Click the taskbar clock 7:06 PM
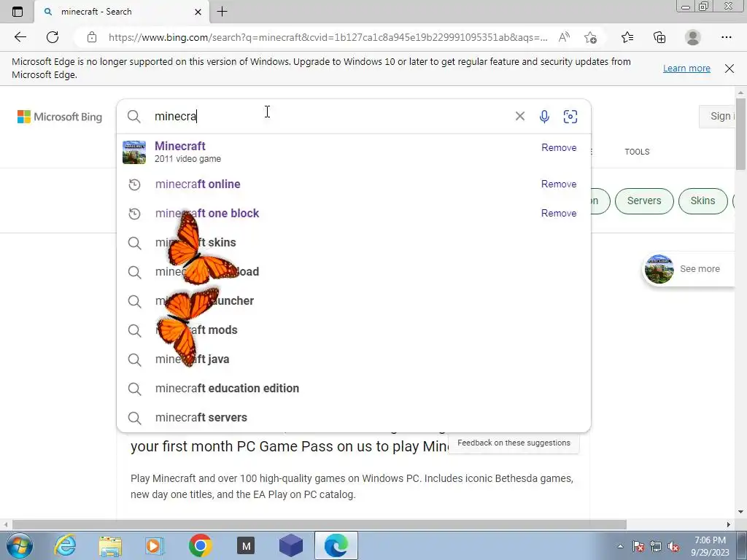This screenshot has height=560, width=747. click(710, 546)
